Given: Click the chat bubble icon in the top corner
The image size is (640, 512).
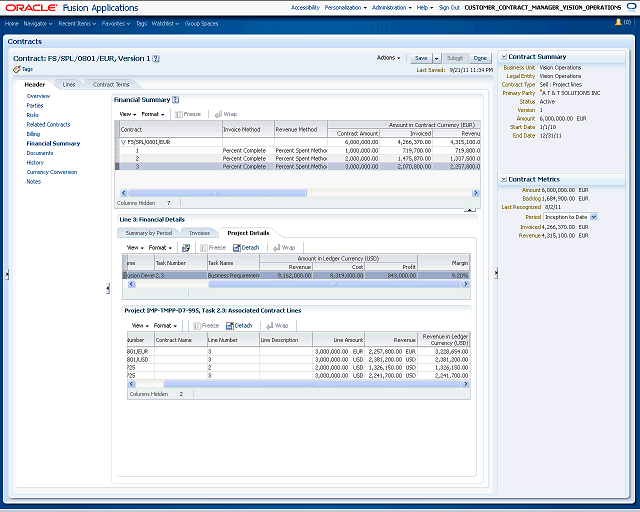Looking at the screenshot, I should [631, 7].
